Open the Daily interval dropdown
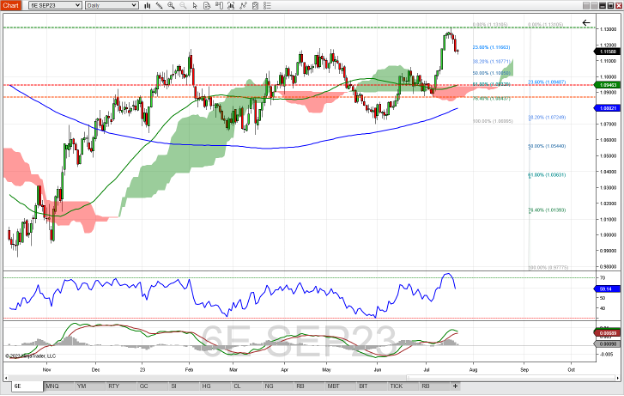The height and width of the screenshot is (396, 624). [112, 6]
